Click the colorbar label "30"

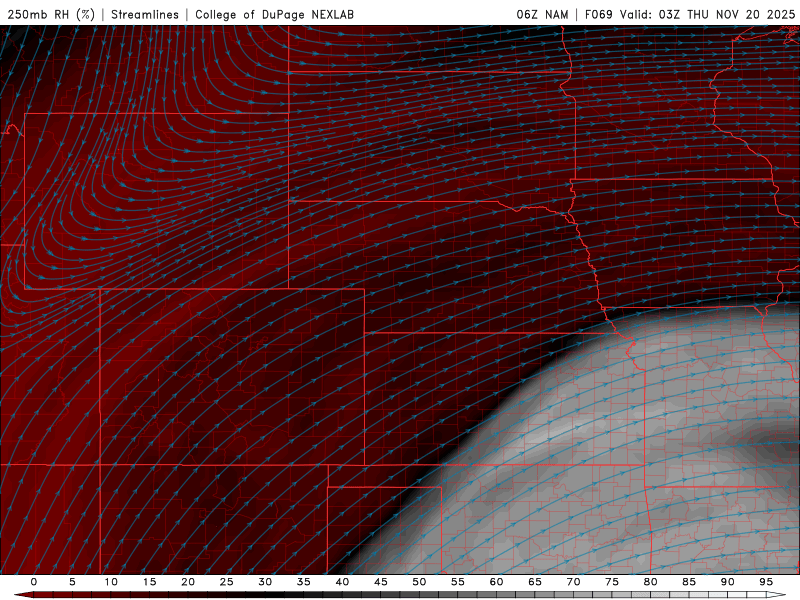coord(265,582)
